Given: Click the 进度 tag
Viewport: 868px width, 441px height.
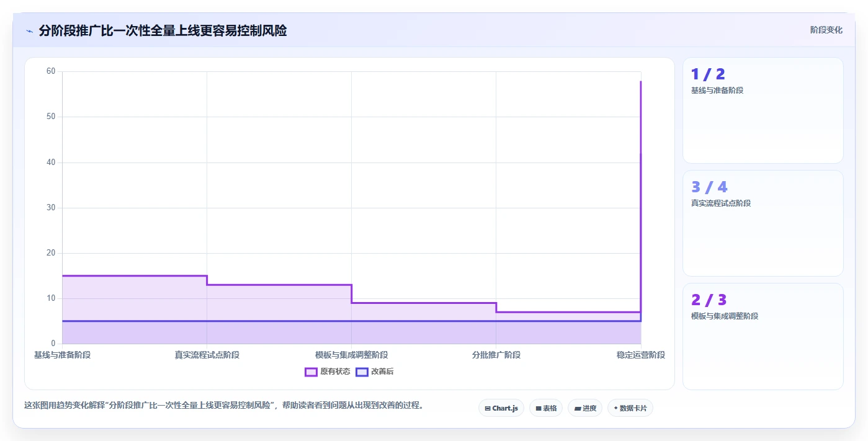Looking at the screenshot, I should coord(585,408).
